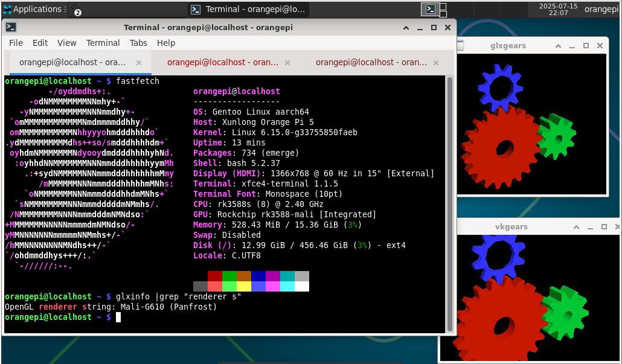Click the dark blue color block in fastfetch palette
The height and width of the screenshot is (364, 622).
click(258, 276)
